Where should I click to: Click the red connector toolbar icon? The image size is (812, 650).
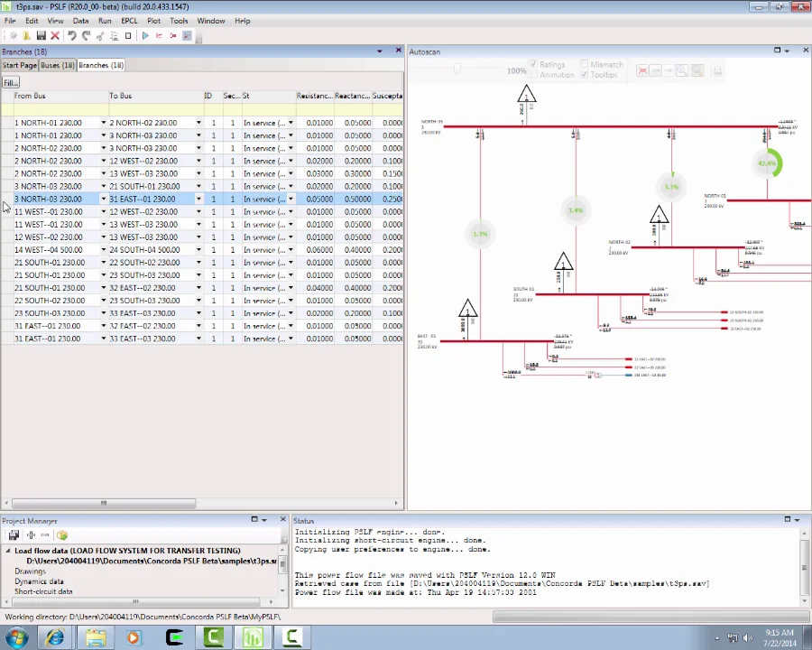[x=173, y=36]
